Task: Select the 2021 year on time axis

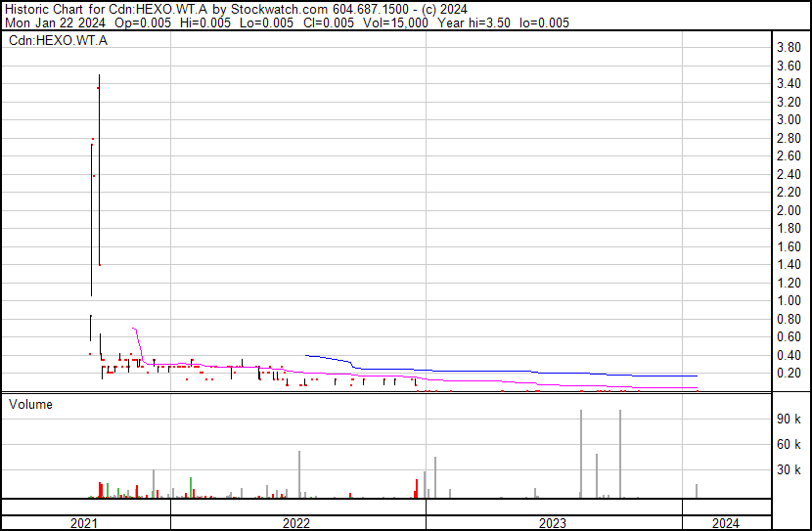Action: coord(85,523)
